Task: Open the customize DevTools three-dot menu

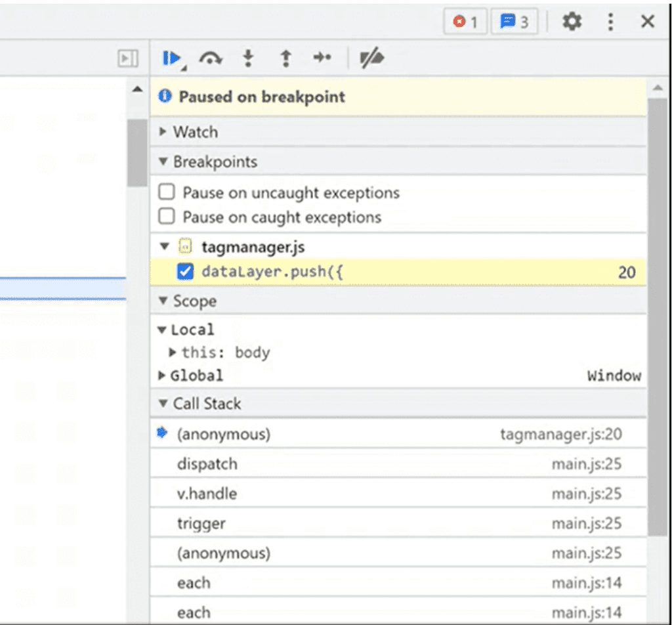Action: [x=610, y=21]
